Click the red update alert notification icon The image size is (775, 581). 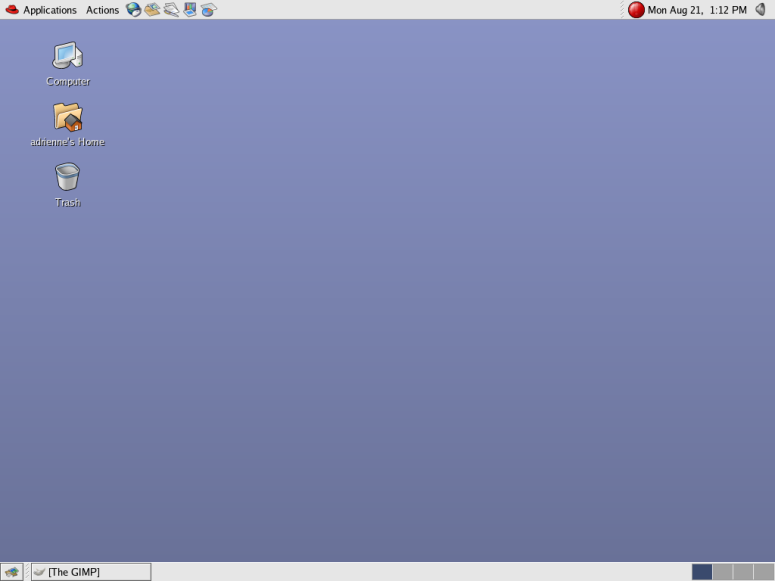(x=636, y=10)
